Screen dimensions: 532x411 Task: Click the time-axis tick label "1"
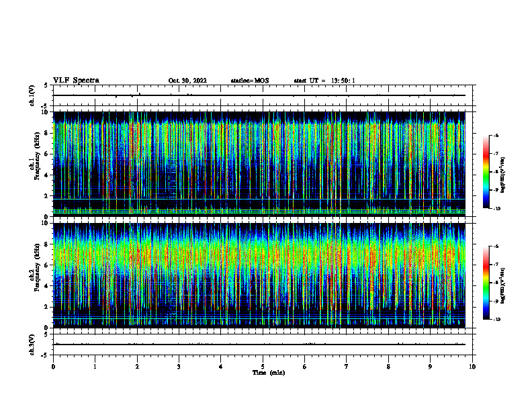tap(95, 367)
